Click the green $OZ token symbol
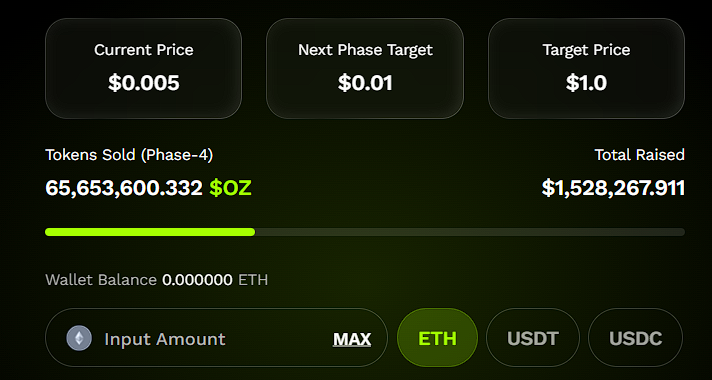The height and width of the screenshot is (380, 712). (x=230, y=188)
